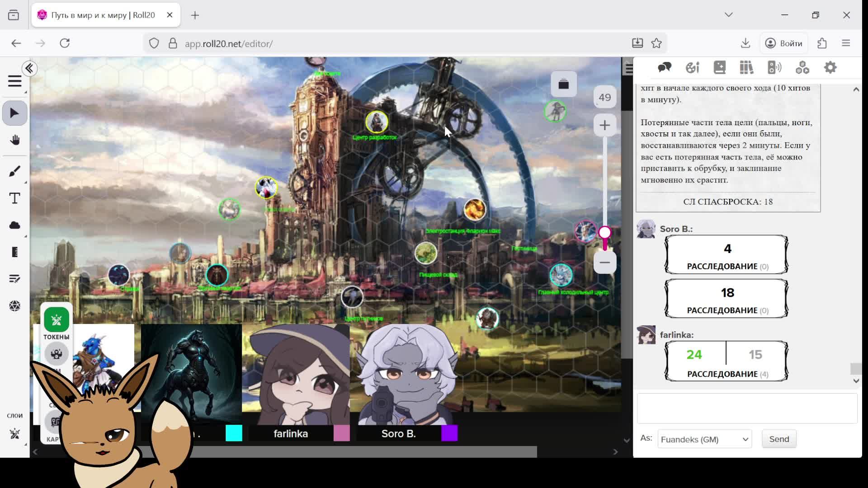Viewport: 868px width, 488px height.
Task: Switch to the Journal tab
Action: coord(719,68)
